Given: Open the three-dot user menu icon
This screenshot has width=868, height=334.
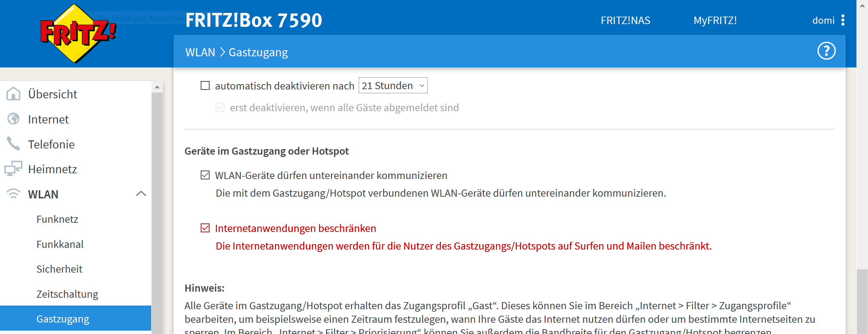Looking at the screenshot, I should [843, 20].
